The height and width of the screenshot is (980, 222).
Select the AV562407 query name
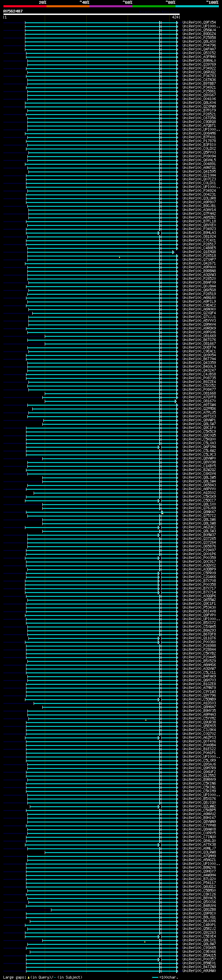13,11
